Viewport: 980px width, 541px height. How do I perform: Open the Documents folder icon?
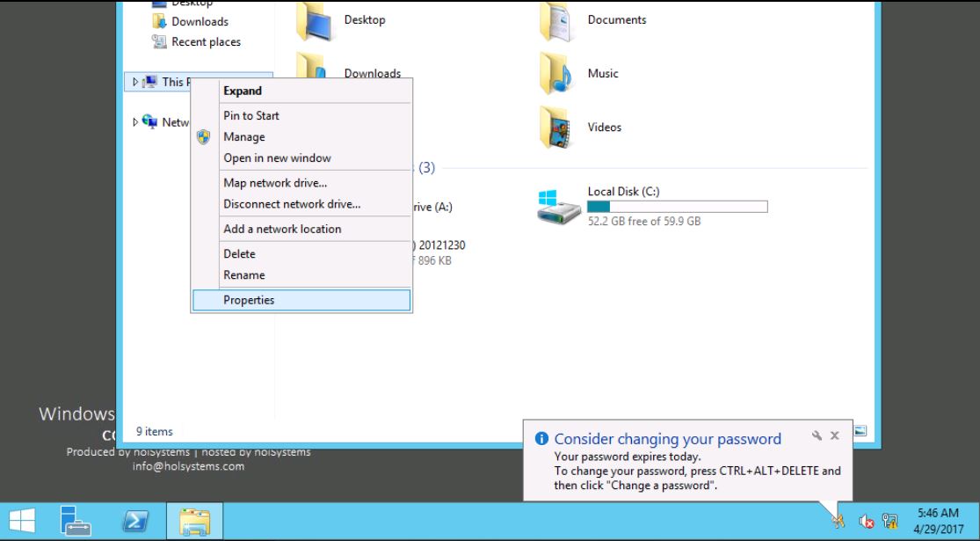pos(557,23)
